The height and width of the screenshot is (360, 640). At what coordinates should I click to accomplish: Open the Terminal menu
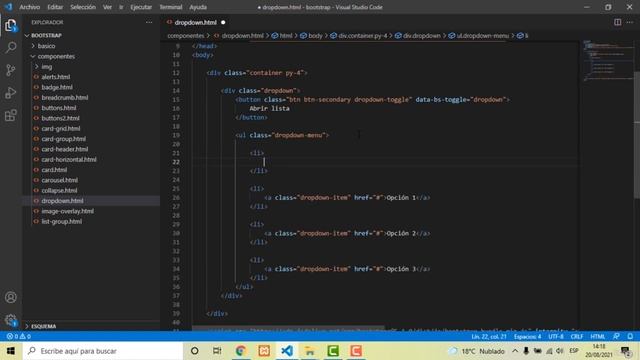171,7
